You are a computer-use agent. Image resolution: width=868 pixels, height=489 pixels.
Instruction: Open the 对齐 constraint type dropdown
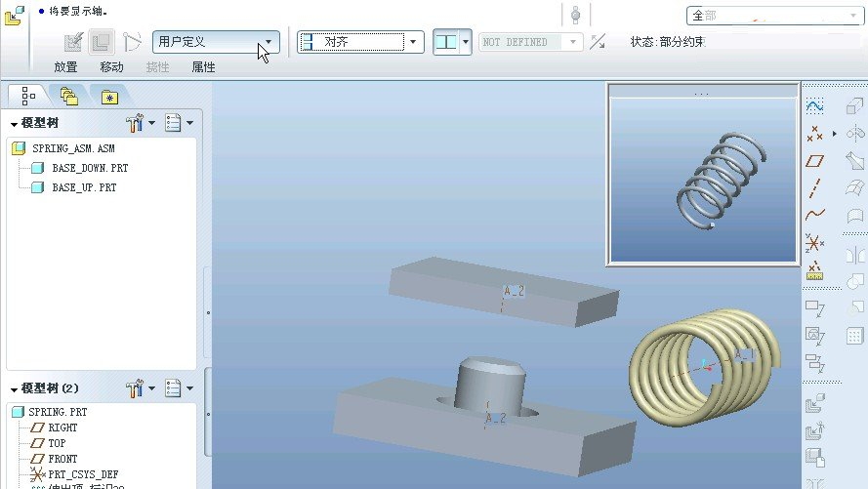pyautogui.click(x=360, y=42)
